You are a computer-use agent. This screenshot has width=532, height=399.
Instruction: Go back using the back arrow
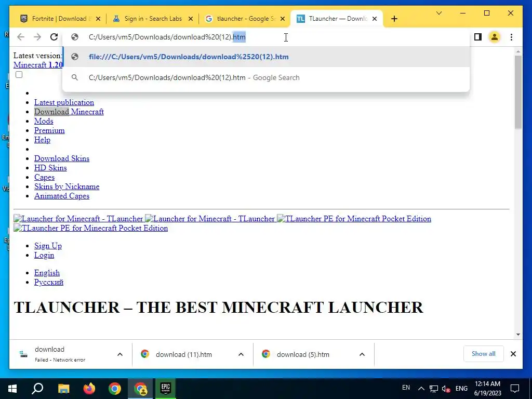coord(21,37)
